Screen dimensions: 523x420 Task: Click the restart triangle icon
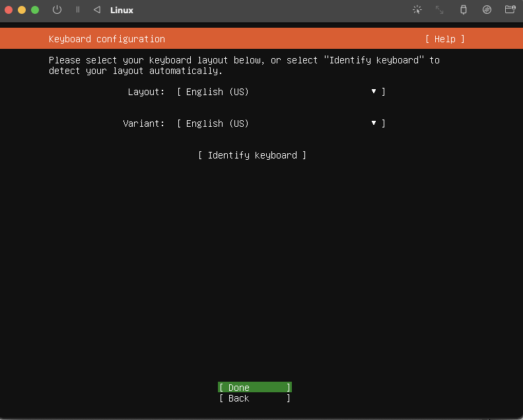coord(97,10)
